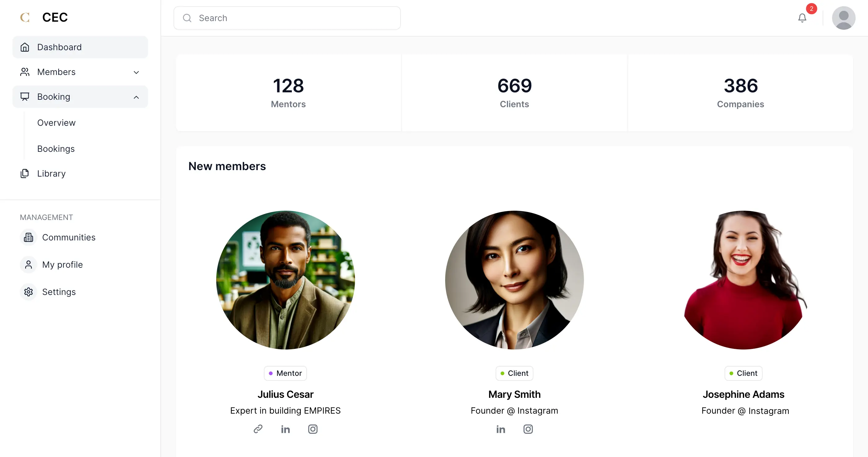The height and width of the screenshot is (457, 868).
Task: Select Bookings under Booking
Action: click(56, 149)
